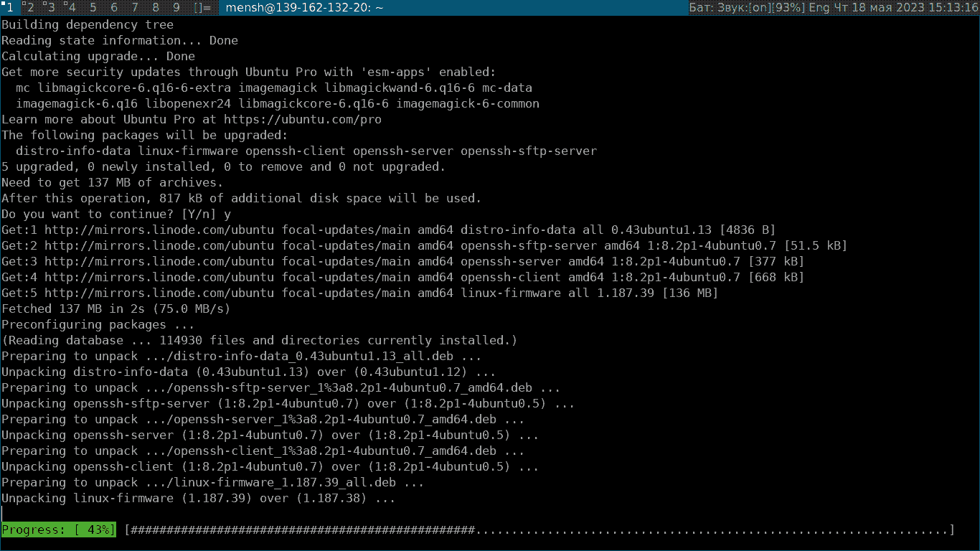980x551 pixels.
Task: Select tmux window 9
Action: click(x=175, y=7)
